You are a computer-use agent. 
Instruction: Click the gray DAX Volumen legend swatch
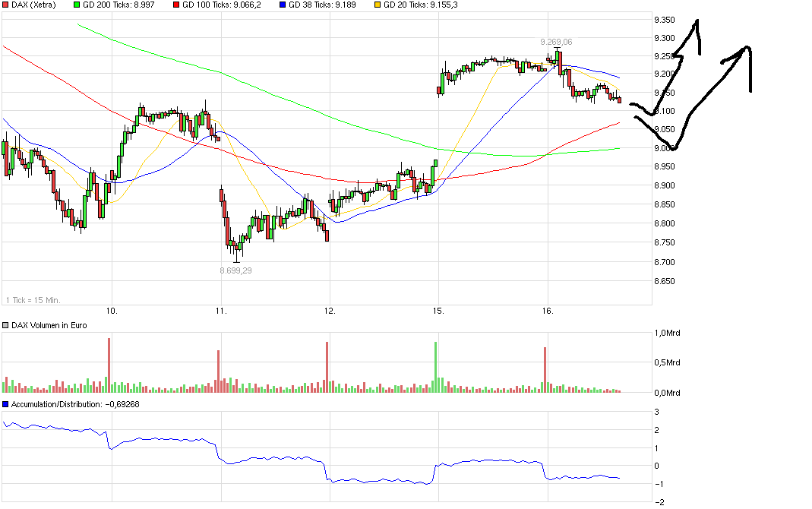(5, 325)
